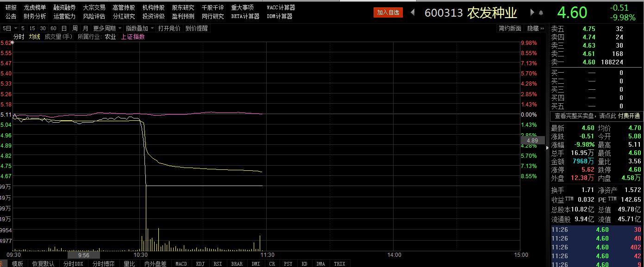Open the 指数叠加 overlay dropdown
644x267 pixels.
click(x=139, y=28)
